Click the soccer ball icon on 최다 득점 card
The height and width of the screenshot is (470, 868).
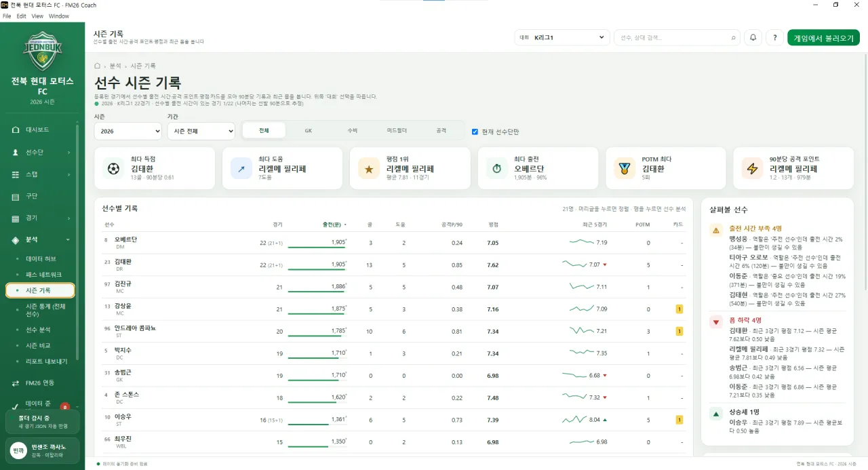click(113, 168)
